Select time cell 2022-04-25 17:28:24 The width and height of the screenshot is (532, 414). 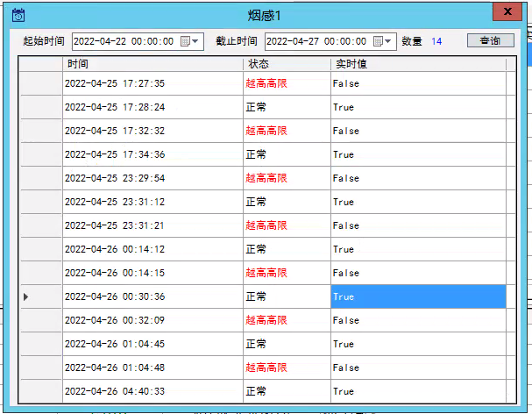click(x=153, y=107)
